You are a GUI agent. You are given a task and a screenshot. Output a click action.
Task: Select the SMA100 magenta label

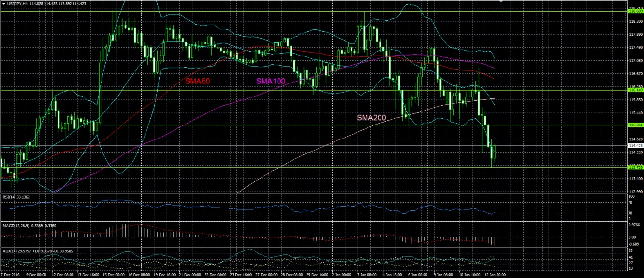point(270,81)
